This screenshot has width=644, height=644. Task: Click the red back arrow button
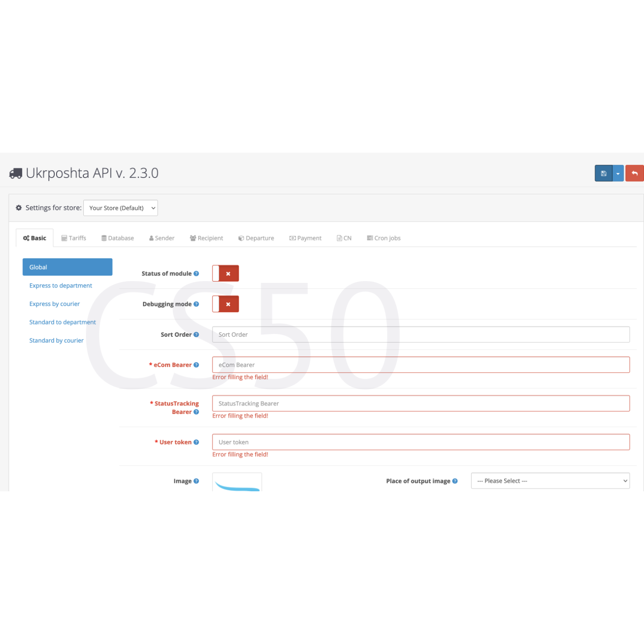pos(634,173)
